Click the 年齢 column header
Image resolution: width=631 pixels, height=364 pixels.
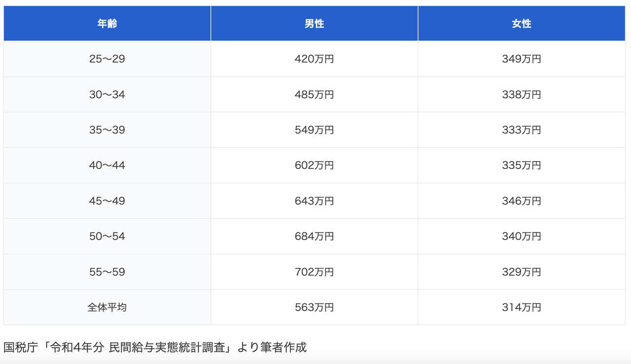click(106, 23)
